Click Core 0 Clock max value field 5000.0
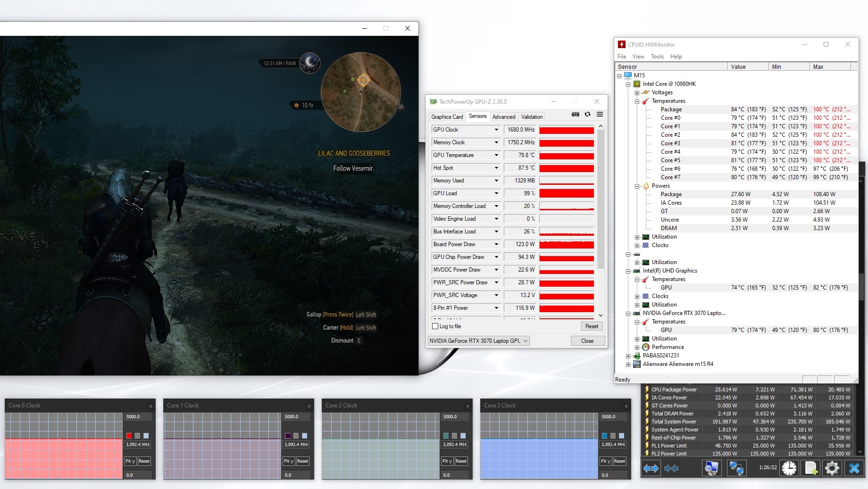The width and height of the screenshot is (868, 489). coord(138,417)
